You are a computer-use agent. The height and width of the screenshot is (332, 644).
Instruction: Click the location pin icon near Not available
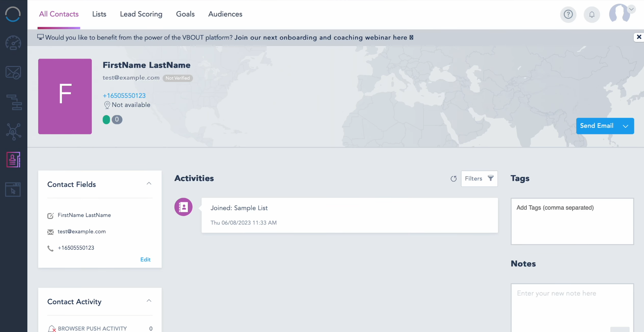107,105
